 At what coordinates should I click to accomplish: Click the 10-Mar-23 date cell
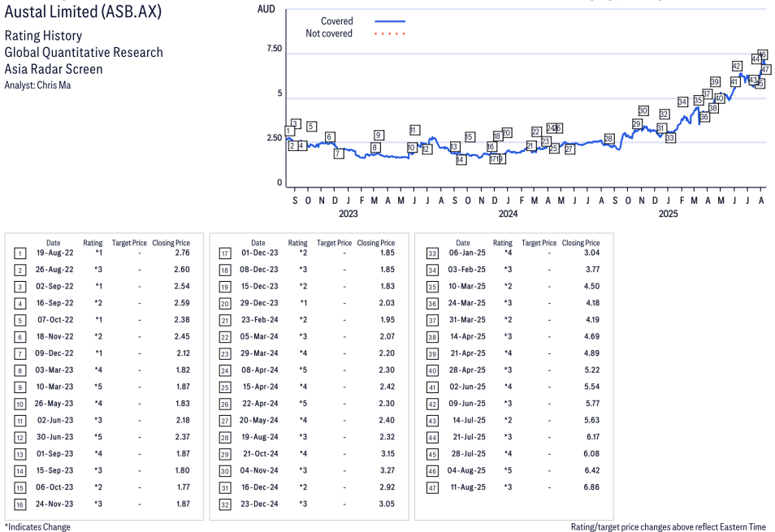(x=54, y=387)
